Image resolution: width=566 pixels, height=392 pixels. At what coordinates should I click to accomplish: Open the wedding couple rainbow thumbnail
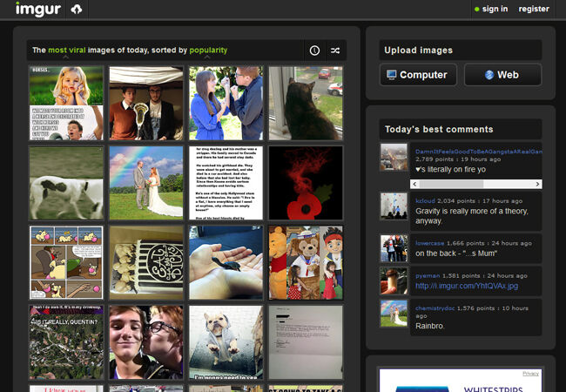(146, 183)
